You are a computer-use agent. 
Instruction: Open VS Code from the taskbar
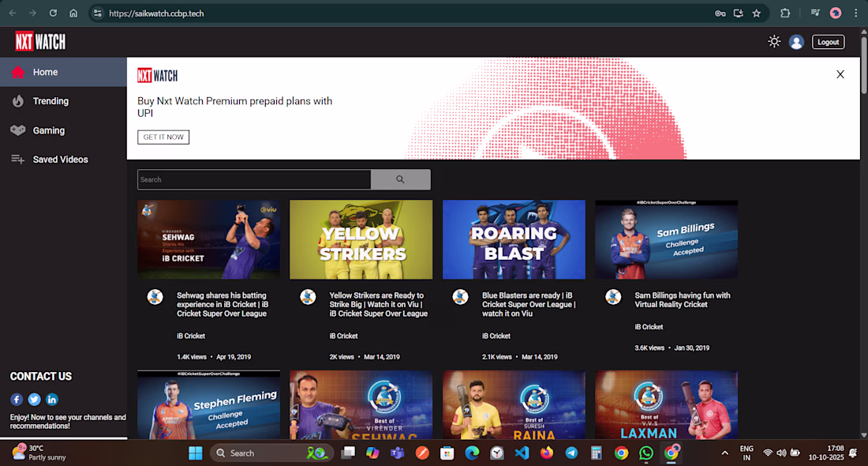[x=522, y=453]
